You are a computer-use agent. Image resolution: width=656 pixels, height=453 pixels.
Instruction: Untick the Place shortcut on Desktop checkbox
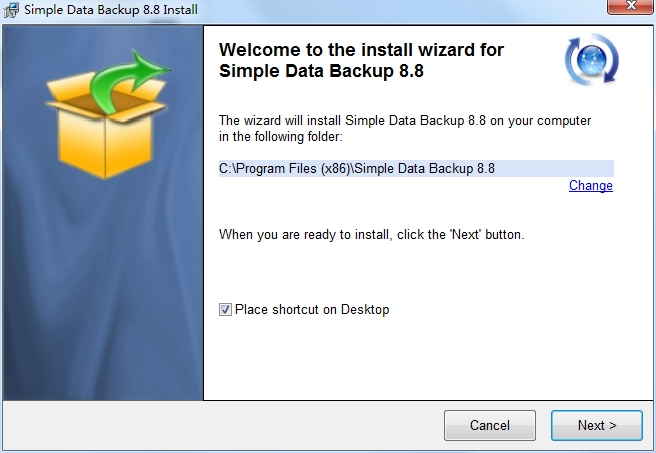pos(225,310)
